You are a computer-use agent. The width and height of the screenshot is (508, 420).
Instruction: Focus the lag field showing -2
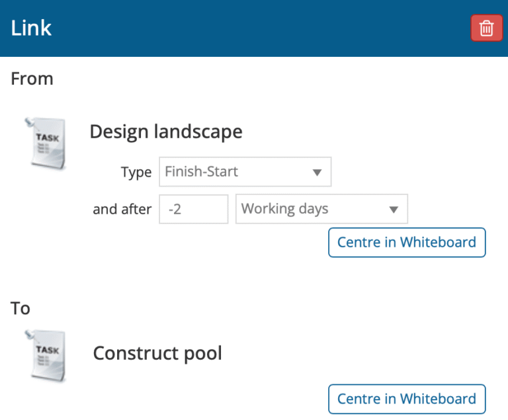pos(193,209)
